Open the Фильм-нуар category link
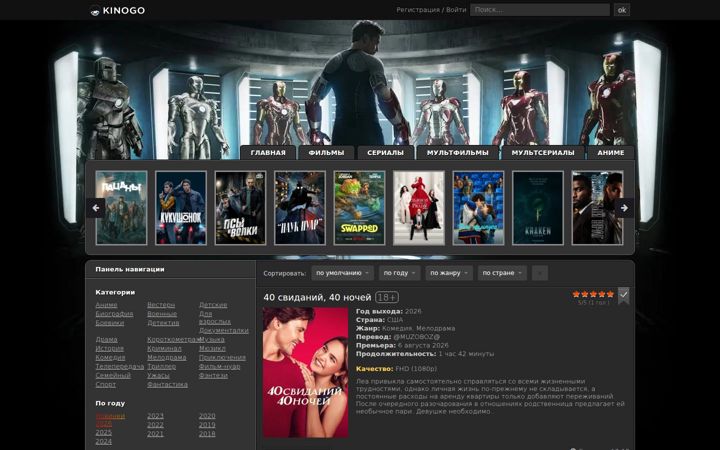The height and width of the screenshot is (450, 720). [219, 366]
